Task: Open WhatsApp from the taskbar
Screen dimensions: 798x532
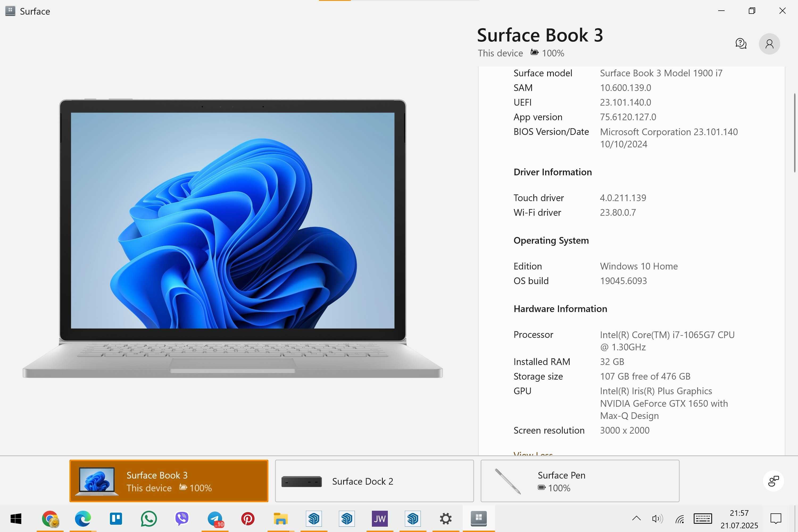Action: (149, 518)
